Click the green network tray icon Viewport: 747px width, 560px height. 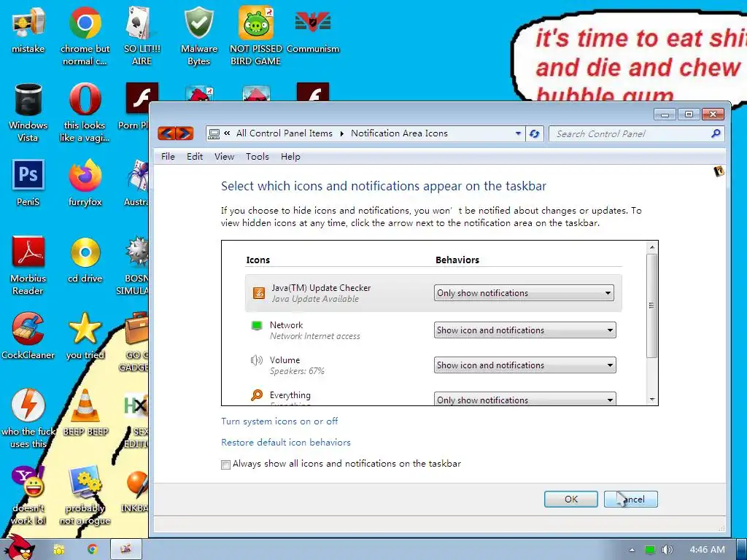(x=650, y=550)
